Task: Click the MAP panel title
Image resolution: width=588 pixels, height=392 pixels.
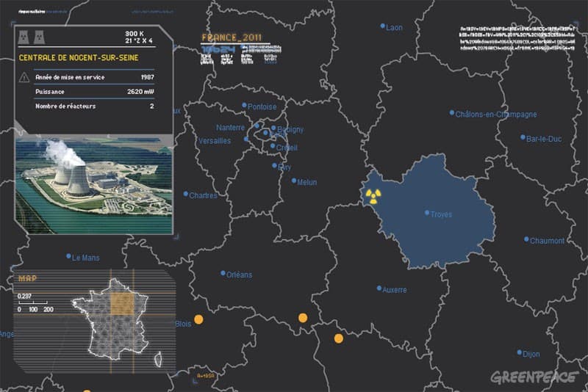Action: pos(27,278)
